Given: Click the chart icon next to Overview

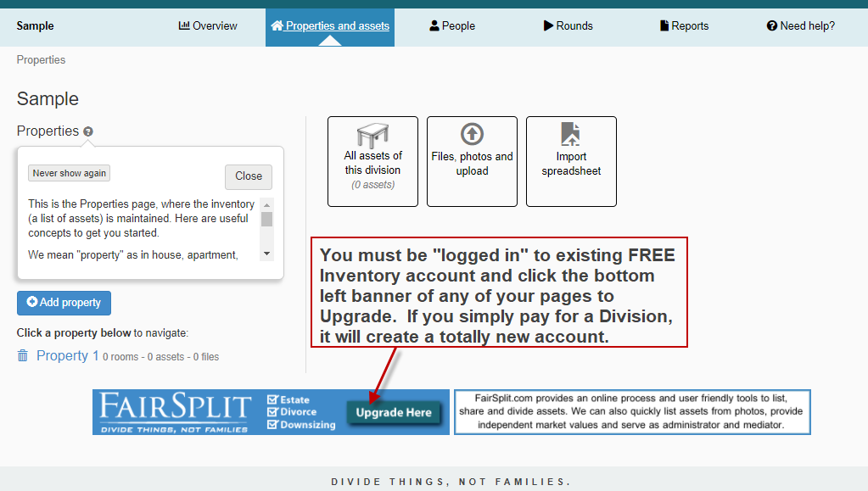Looking at the screenshot, I should [184, 25].
